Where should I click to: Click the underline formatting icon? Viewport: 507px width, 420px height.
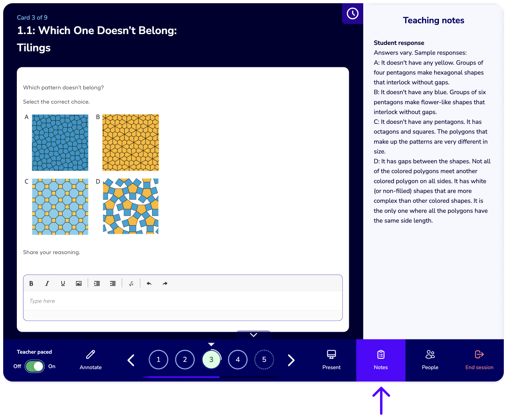click(x=63, y=283)
